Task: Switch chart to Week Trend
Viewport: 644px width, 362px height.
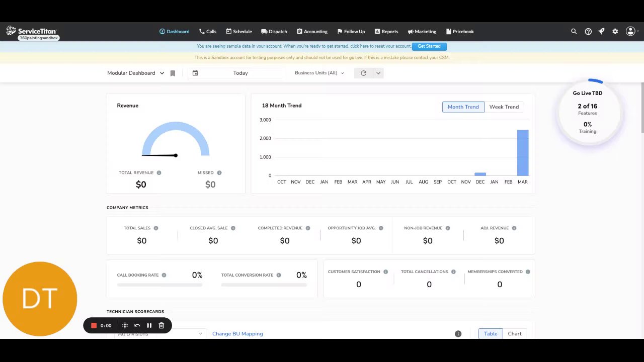Action: click(504, 107)
